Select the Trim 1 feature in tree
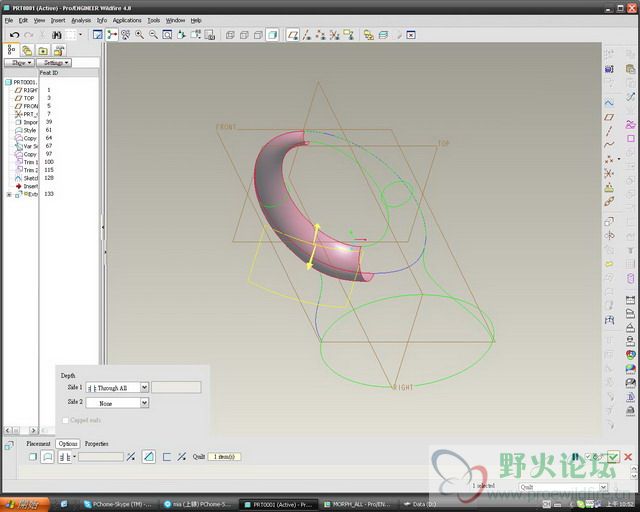The image size is (640, 512). 30,162
